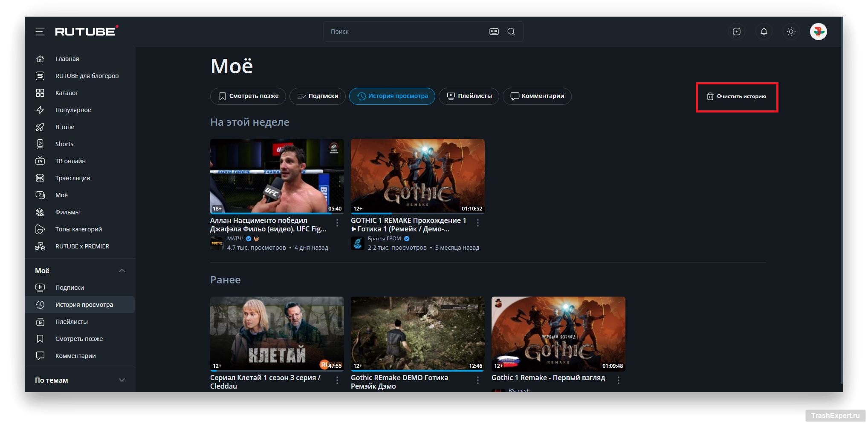This screenshot has width=868, height=424.
Task: Open the options menu for the Allan Nascimento UFC video
Action: click(337, 223)
